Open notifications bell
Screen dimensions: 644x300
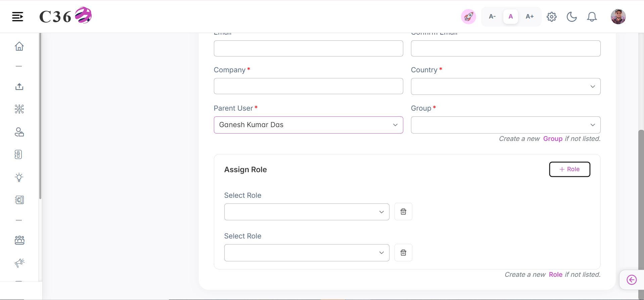pyautogui.click(x=592, y=16)
